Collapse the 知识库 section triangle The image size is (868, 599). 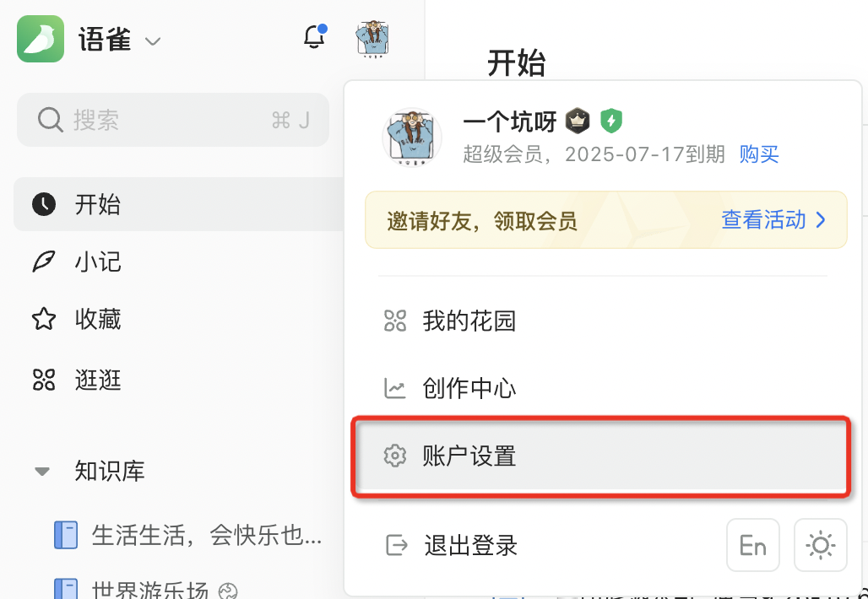point(42,472)
